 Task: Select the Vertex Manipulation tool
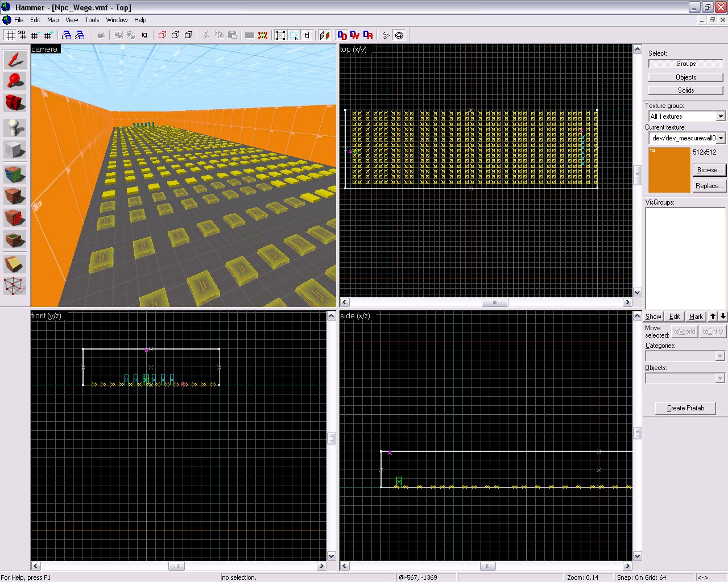pyautogui.click(x=15, y=286)
